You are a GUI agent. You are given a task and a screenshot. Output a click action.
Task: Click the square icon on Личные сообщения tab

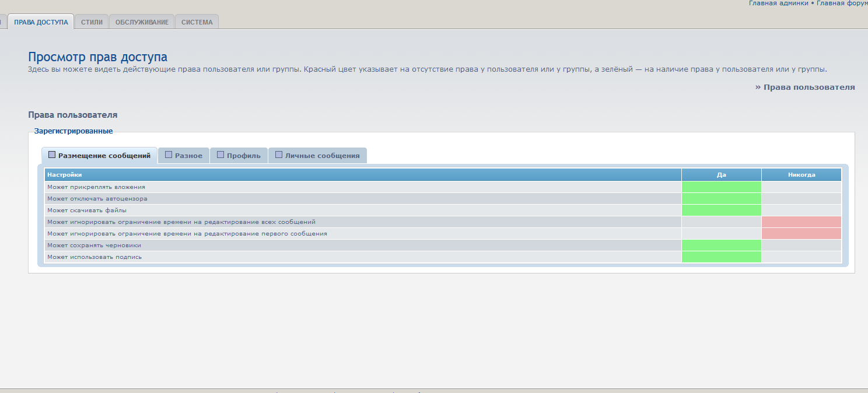pos(279,155)
